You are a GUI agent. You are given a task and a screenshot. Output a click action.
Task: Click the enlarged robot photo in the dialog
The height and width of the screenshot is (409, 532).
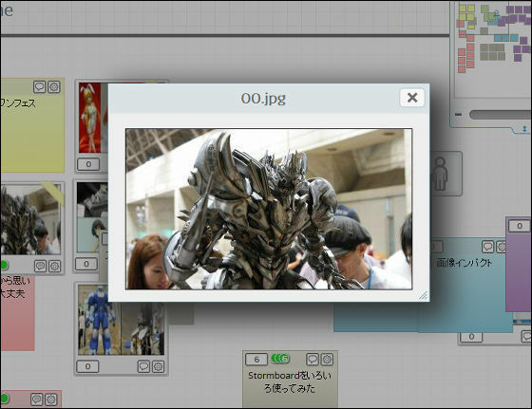click(269, 209)
